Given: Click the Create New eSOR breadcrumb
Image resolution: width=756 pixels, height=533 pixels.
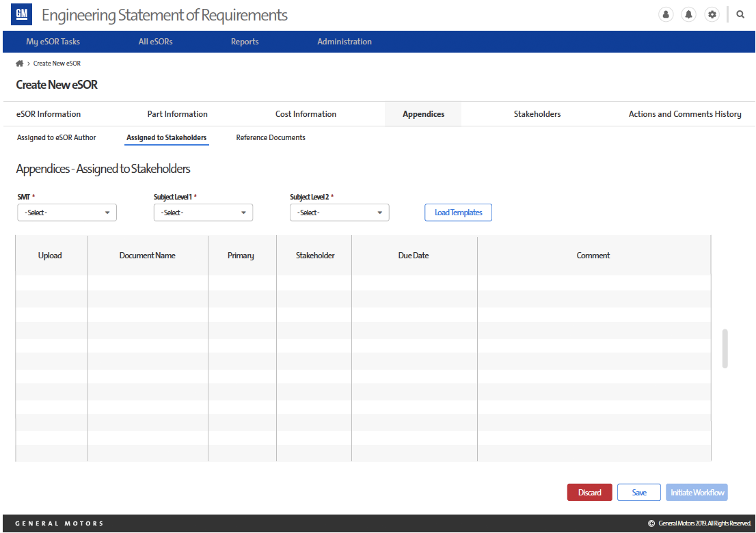Looking at the screenshot, I should pos(57,64).
